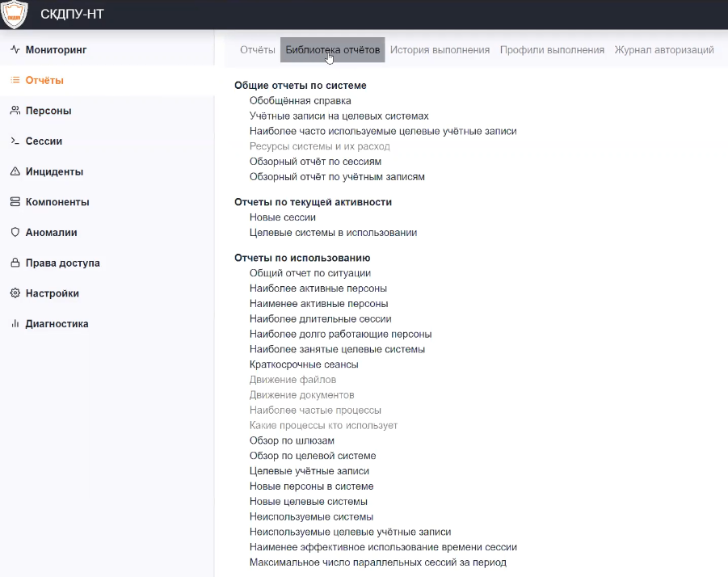This screenshot has width=728, height=577.
Task: Select Наиболее активные персоны report
Action: (318, 288)
